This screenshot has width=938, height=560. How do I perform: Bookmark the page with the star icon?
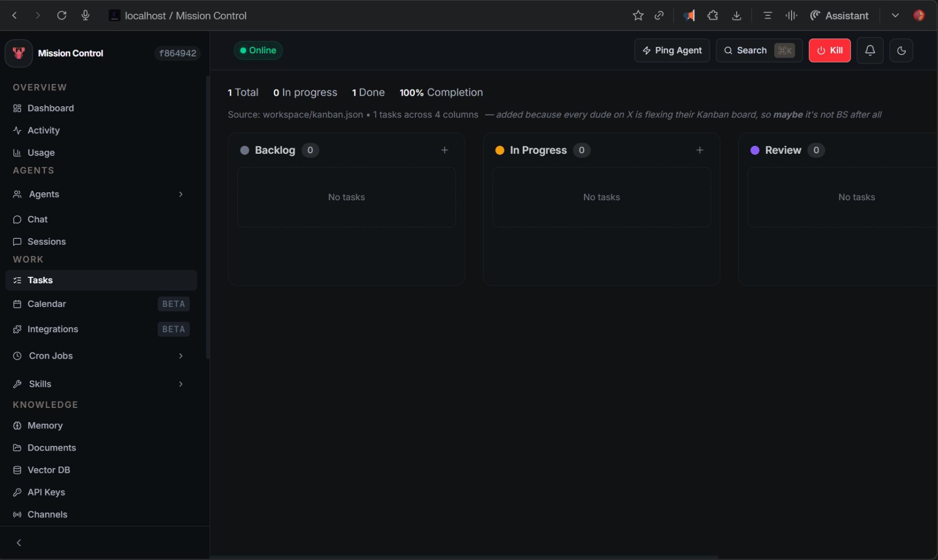[638, 16]
